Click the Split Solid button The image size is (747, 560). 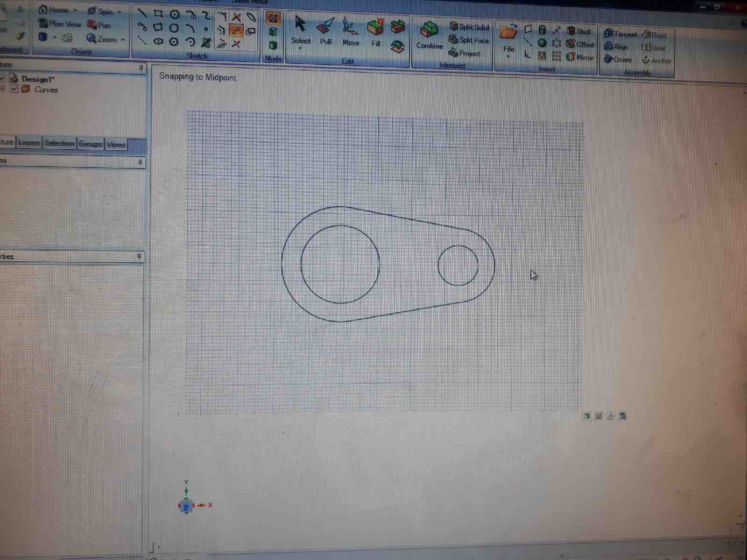tap(469, 27)
